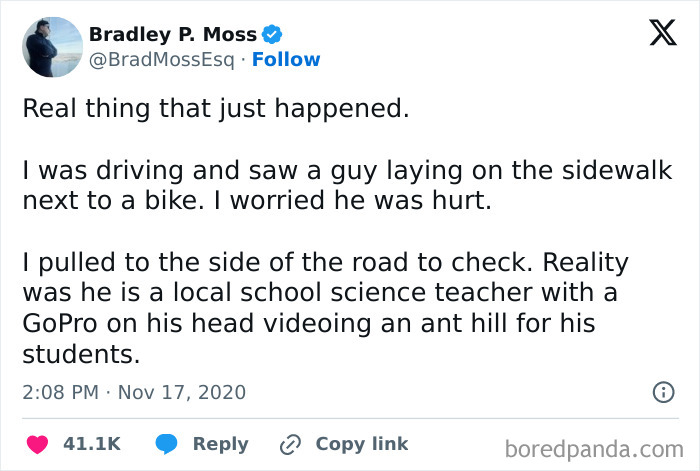Image resolution: width=700 pixels, height=471 pixels.
Task: Click the 41.1K likes count
Action: coord(94,443)
